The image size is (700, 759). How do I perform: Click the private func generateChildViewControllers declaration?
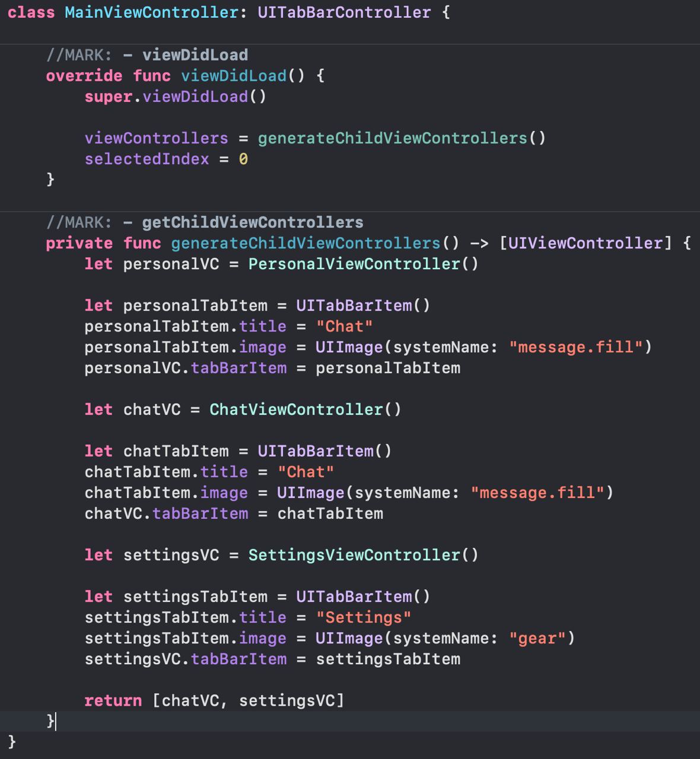coord(368,243)
